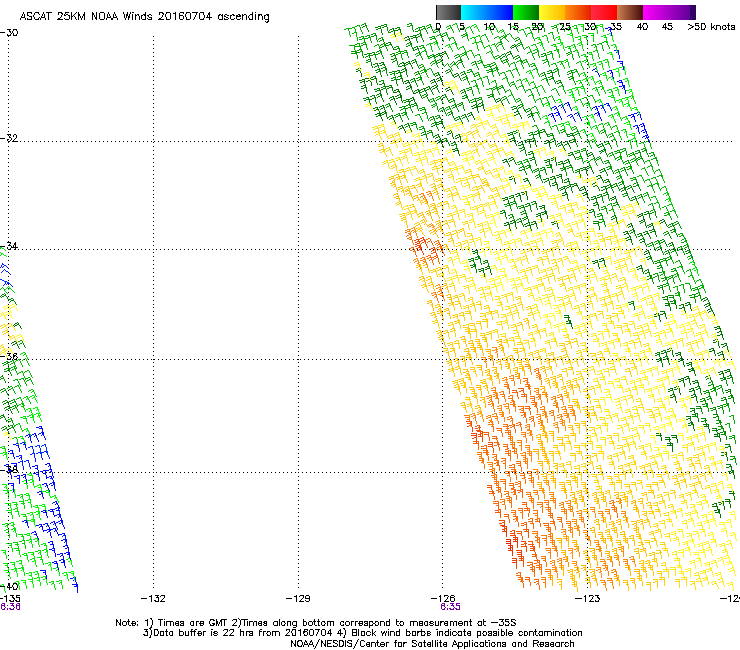This screenshot has height=650, width=740.
Task: Click the gray 0-5 knots color bar segment
Action: point(448,12)
